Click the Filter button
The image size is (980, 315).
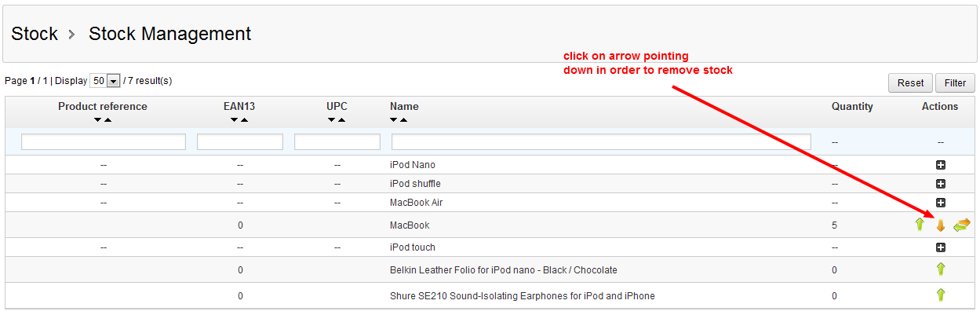(x=955, y=82)
